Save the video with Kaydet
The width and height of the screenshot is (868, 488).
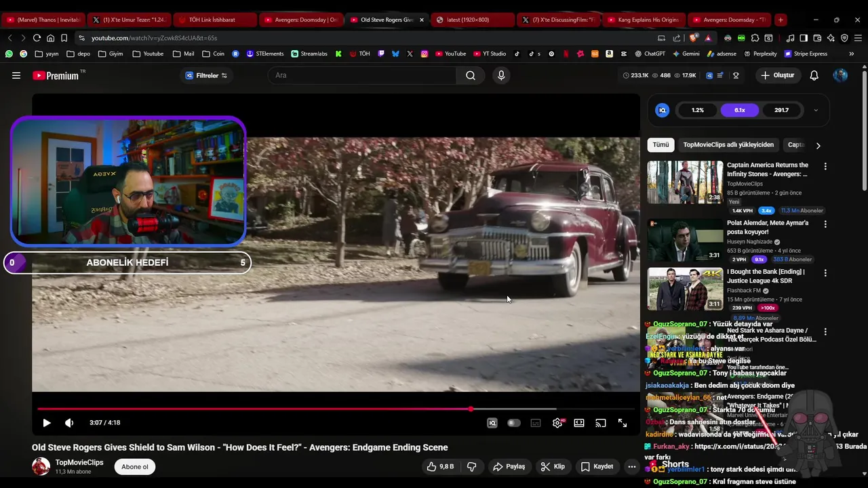coord(597,466)
